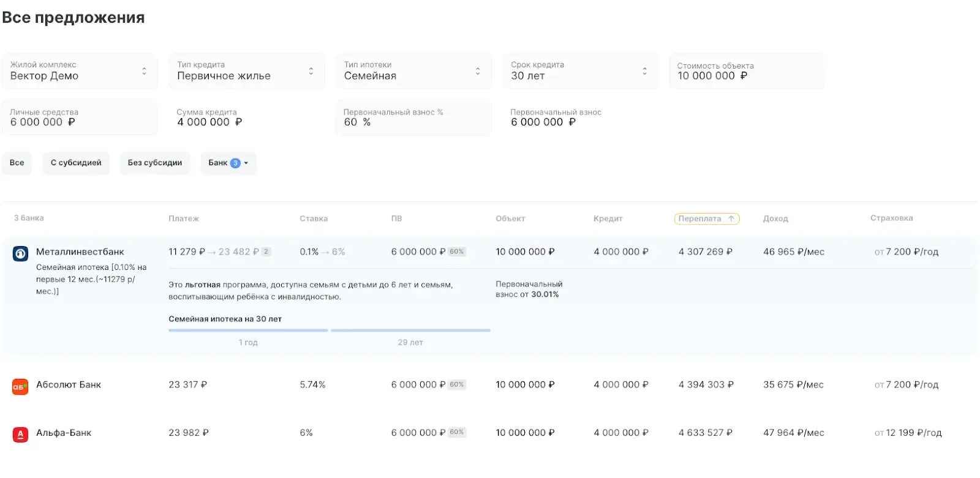Click the льготная программа description text
The image size is (980, 478).
311,291
